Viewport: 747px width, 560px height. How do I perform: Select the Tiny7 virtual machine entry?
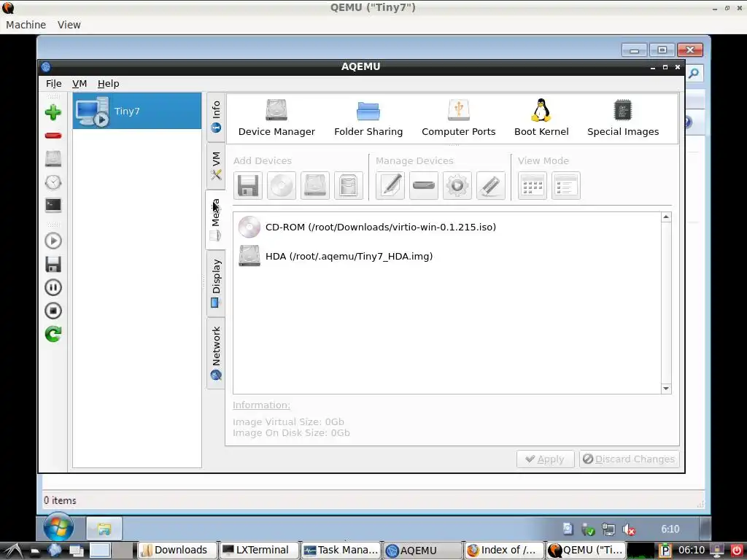[x=137, y=111]
